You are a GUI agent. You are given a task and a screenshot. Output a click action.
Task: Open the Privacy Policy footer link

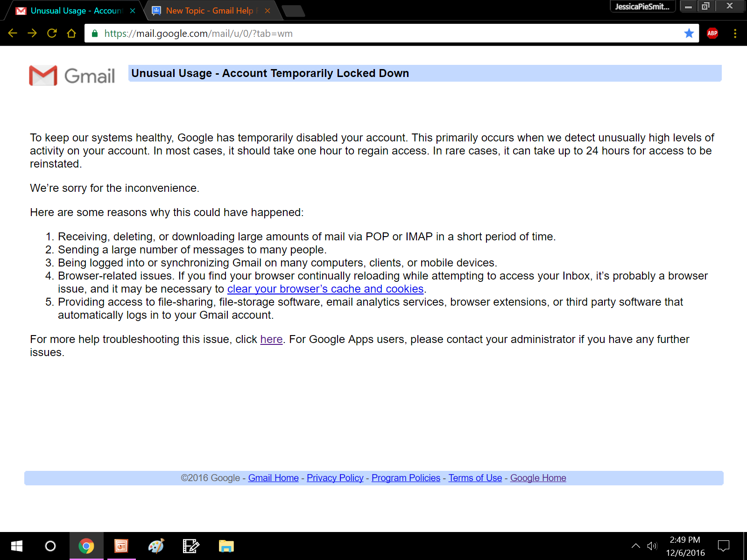click(335, 478)
